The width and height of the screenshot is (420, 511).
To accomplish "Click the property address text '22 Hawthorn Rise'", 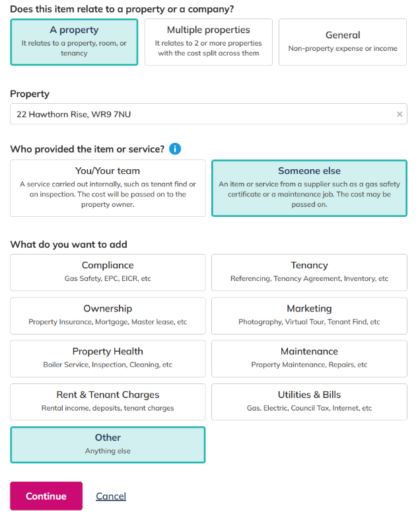I will point(52,114).
